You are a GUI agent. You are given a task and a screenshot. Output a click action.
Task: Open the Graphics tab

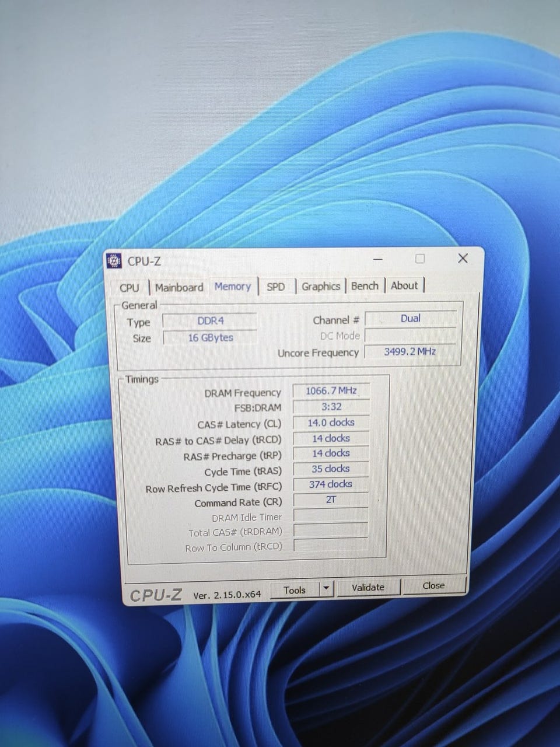click(321, 286)
